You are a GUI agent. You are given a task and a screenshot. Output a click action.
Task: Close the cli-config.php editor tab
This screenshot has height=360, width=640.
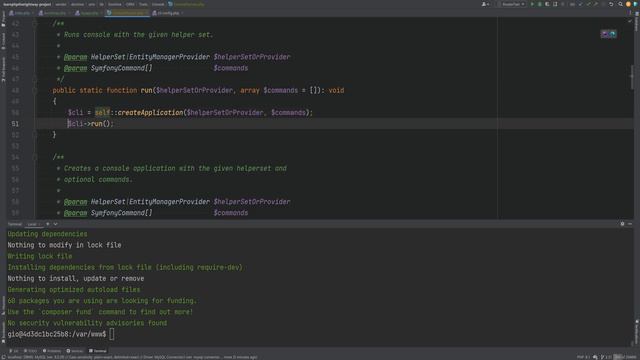[x=182, y=13]
